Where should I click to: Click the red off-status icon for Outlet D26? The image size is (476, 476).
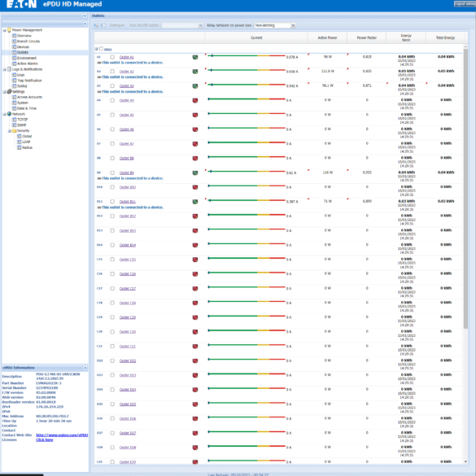[x=195, y=419]
